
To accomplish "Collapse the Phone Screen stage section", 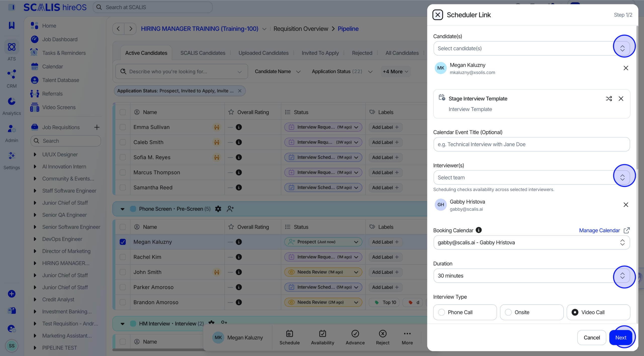I will coord(122,209).
